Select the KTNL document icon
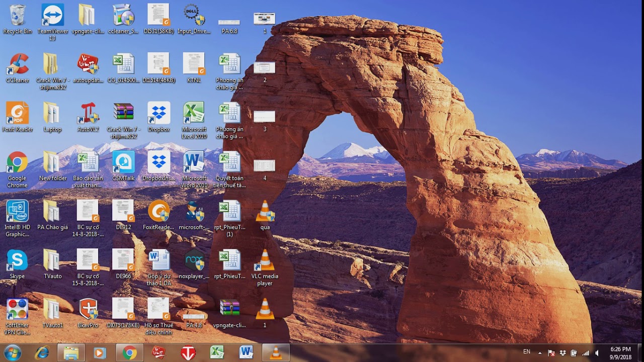This screenshot has width=644, height=362. [194, 68]
